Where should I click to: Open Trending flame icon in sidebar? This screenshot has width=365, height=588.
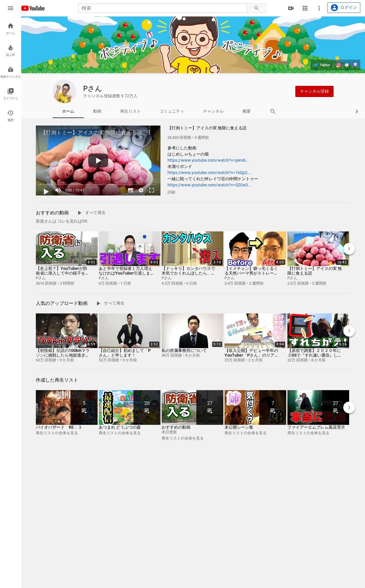pos(11,51)
